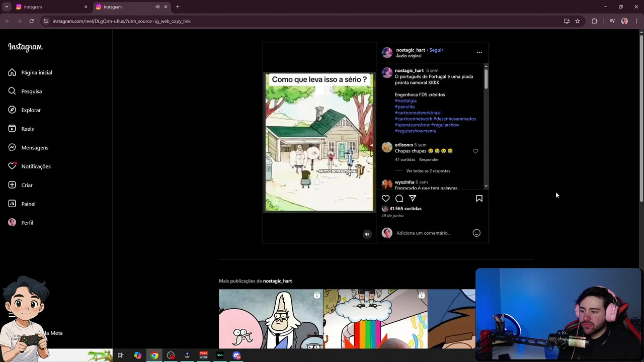
Task: Install app icon in address bar
Action: pos(567,21)
